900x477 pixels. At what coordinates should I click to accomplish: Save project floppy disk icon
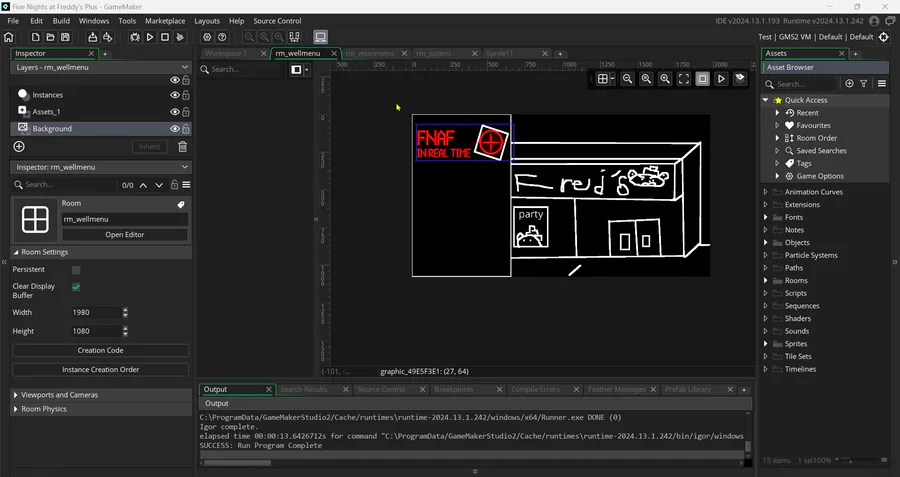(65, 37)
